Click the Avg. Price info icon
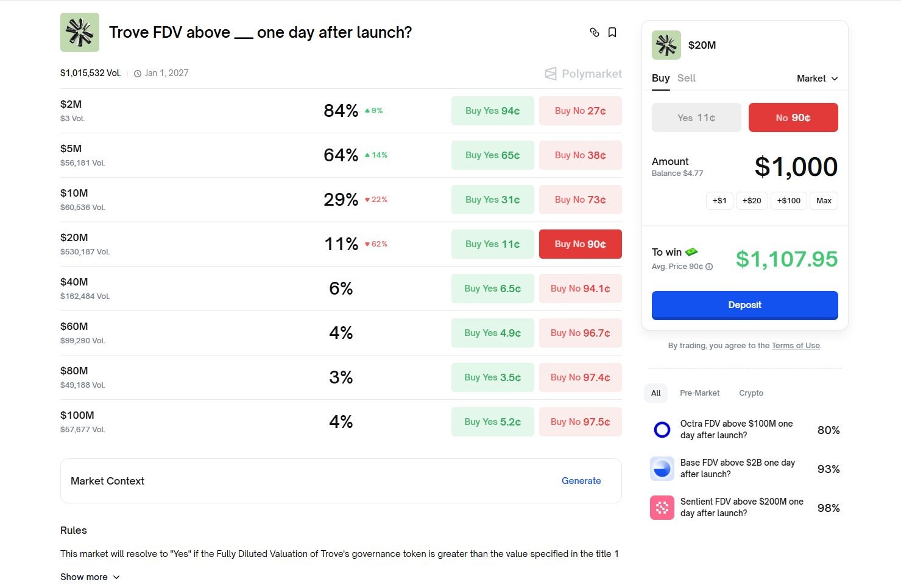The width and height of the screenshot is (901, 588). click(x=709, y=267)
